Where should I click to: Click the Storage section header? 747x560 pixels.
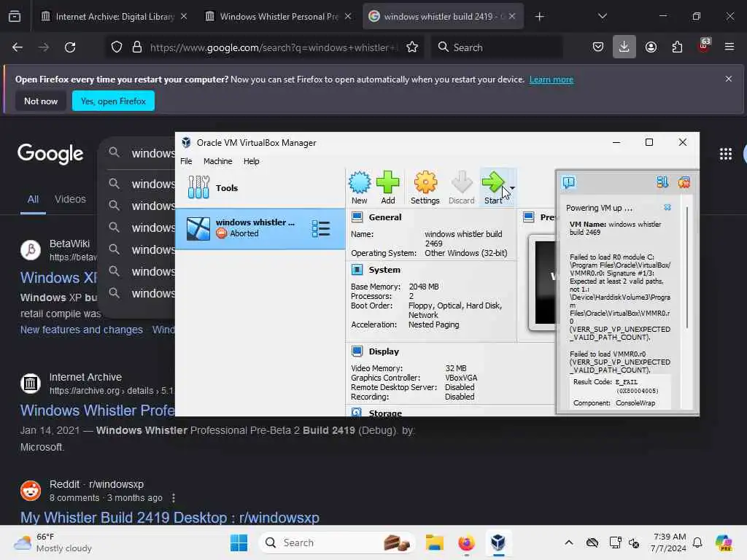click(x=385, y=413)
